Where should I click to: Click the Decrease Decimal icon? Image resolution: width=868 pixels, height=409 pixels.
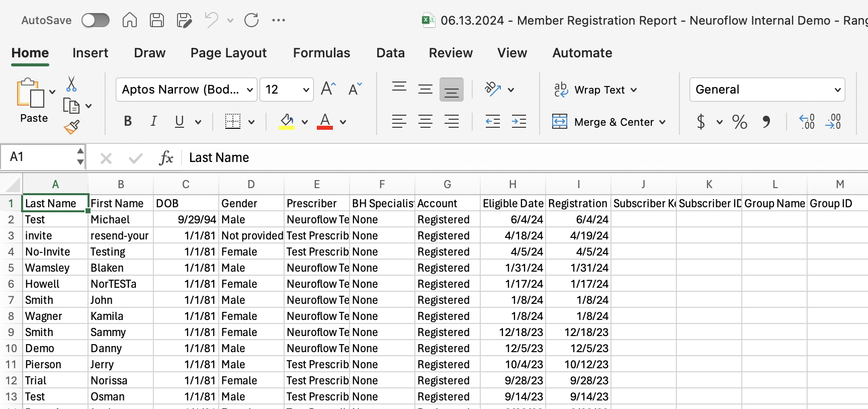tap(833, 121)
